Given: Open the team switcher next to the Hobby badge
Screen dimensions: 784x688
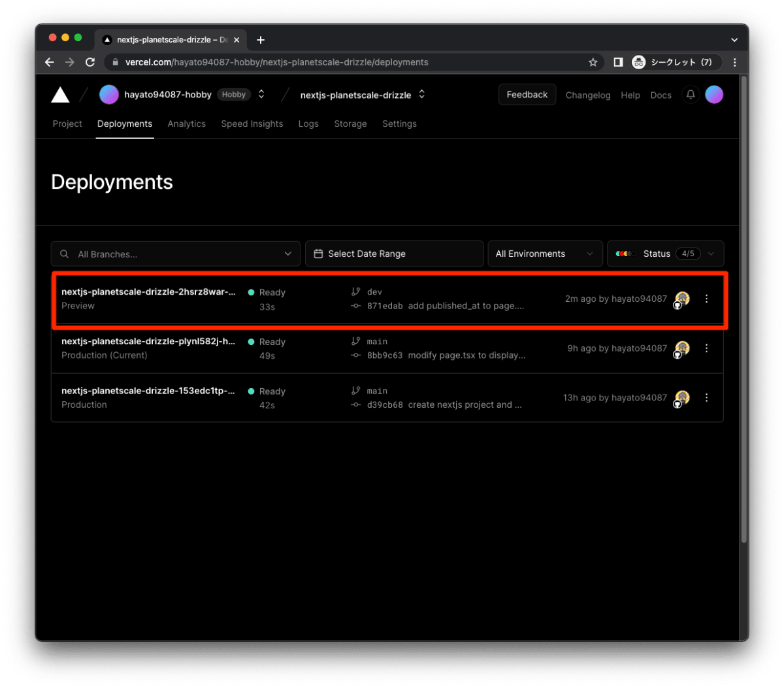Looking at the screenshot, I should 261,94.
